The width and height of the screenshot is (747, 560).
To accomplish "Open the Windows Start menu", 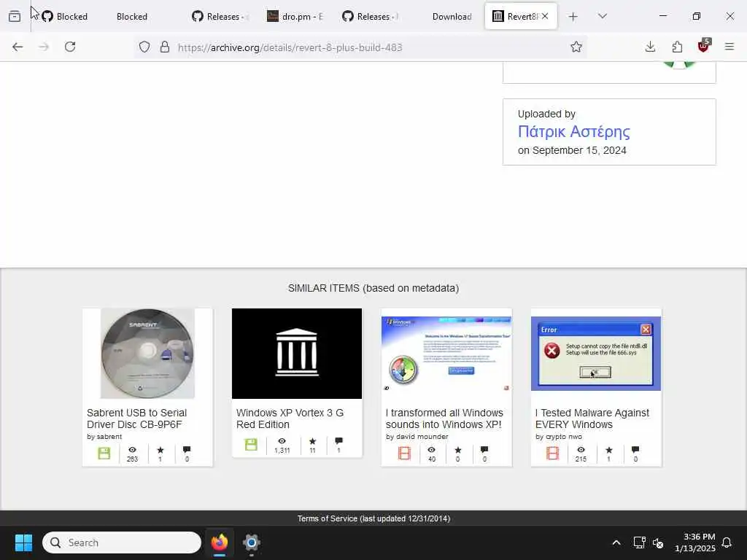I will pos(23,542).
